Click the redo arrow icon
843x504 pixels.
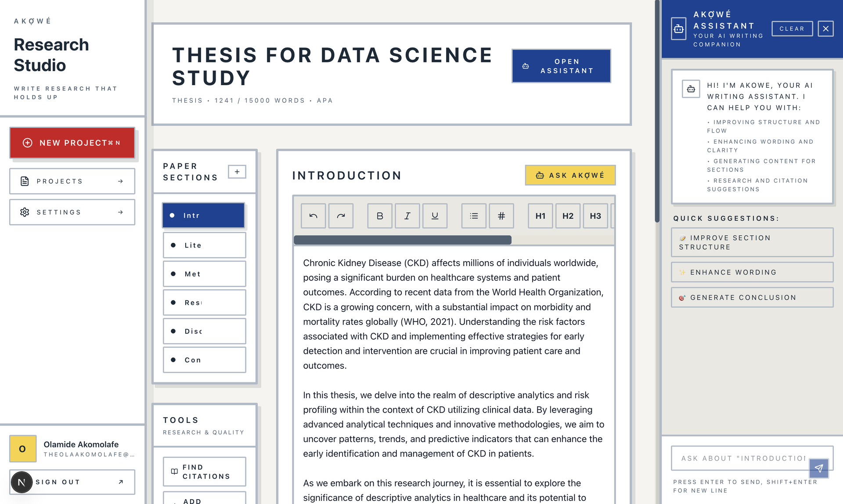(341, 216)
